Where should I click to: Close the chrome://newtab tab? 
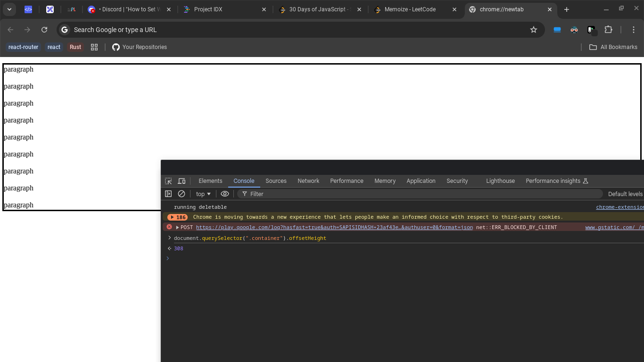pyautogui.click(x=550, y=9)
